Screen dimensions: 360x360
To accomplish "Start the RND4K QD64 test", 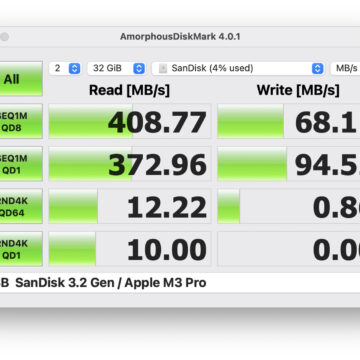I will pos(21,206).
